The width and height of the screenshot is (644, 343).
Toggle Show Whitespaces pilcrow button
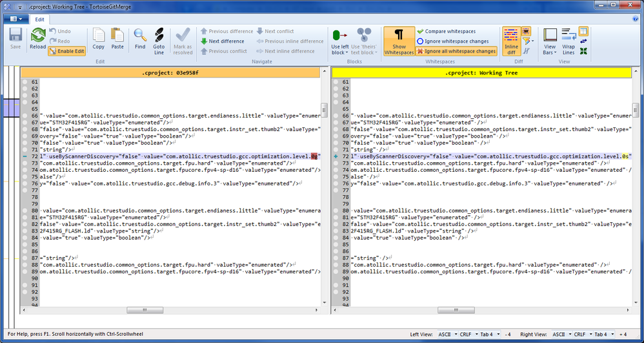399,41
